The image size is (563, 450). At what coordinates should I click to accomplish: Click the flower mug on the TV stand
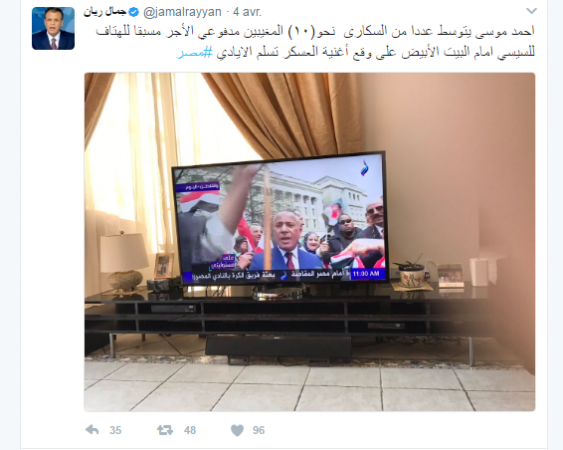point(411,275)
